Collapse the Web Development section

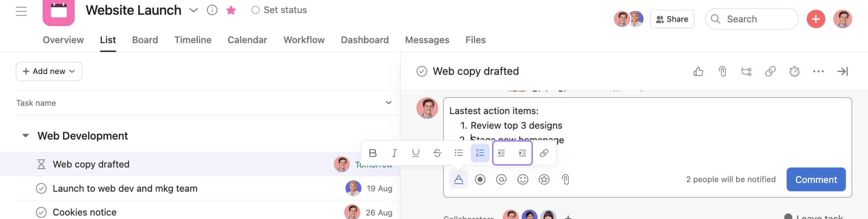(26, 136)
